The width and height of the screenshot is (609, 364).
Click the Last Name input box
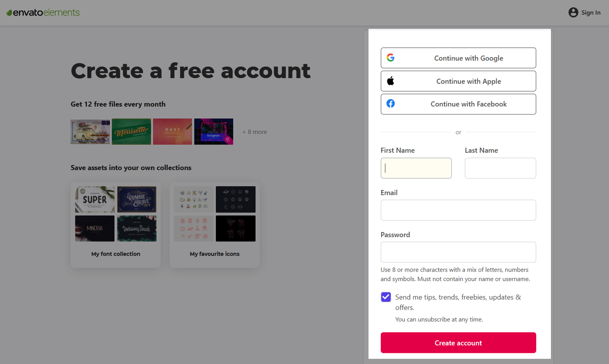(x=500, y=168)
